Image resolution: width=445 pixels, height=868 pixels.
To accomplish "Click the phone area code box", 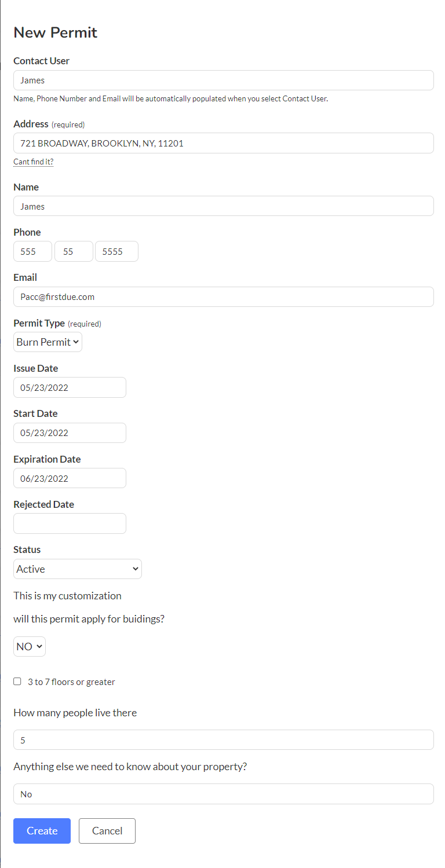I will (x=32, y=251).
